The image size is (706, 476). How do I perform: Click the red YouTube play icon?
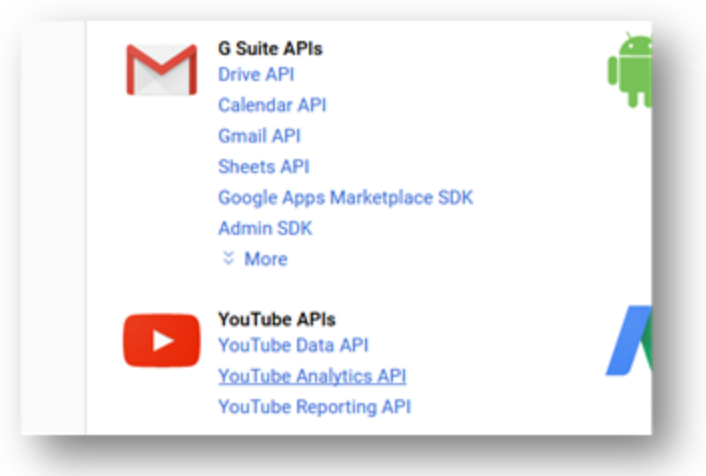point(161,340)
